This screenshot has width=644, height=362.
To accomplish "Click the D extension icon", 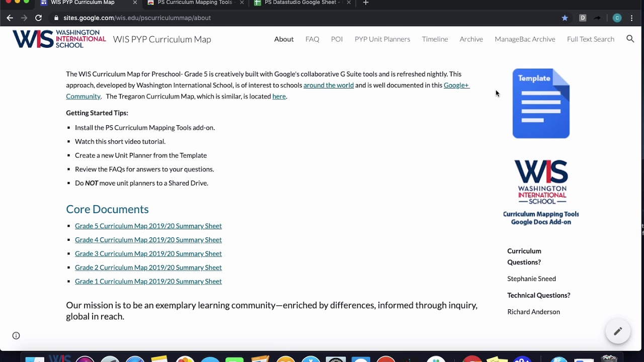I will pos(583,18).
